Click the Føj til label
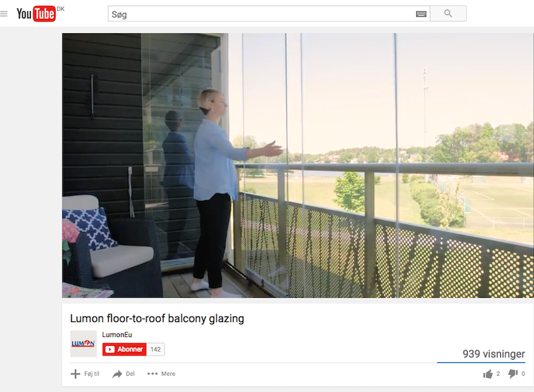Viewport: 534px width, 392px height. coord(92,374)
